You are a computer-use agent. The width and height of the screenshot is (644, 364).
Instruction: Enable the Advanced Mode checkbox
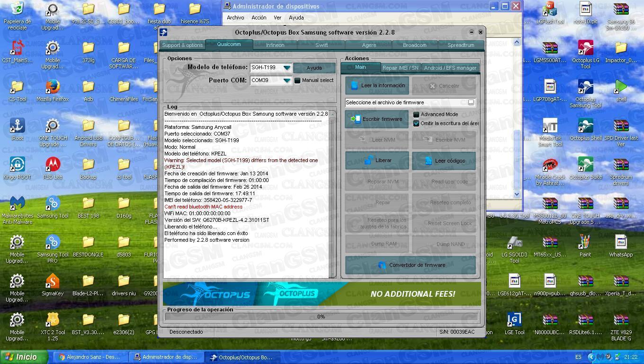tap(416, 115)
